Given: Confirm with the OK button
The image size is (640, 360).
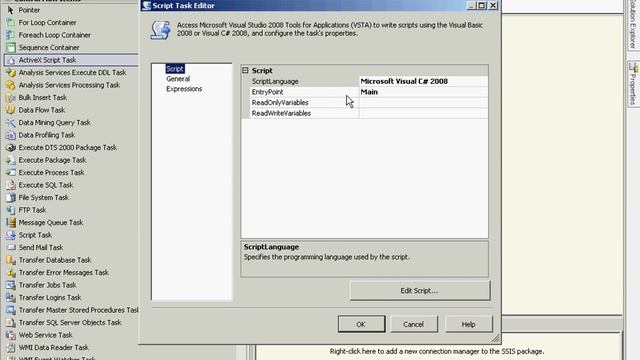Looking at the screenshot, I should click(361, 324).
